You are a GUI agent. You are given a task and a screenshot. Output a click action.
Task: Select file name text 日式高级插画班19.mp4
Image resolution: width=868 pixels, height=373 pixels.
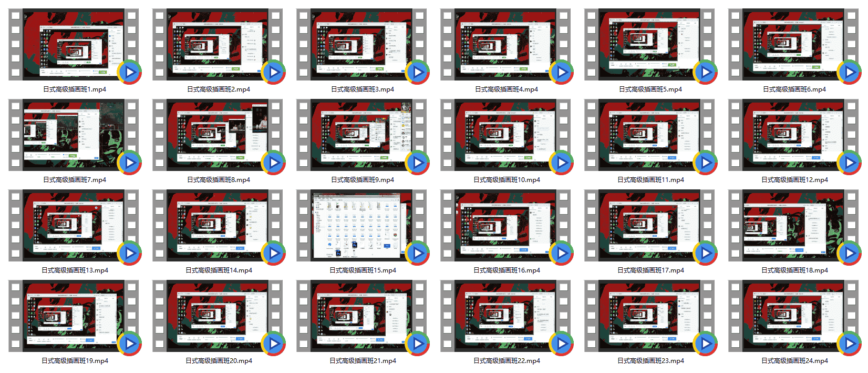pyautogui.click(x=75, y=361)
